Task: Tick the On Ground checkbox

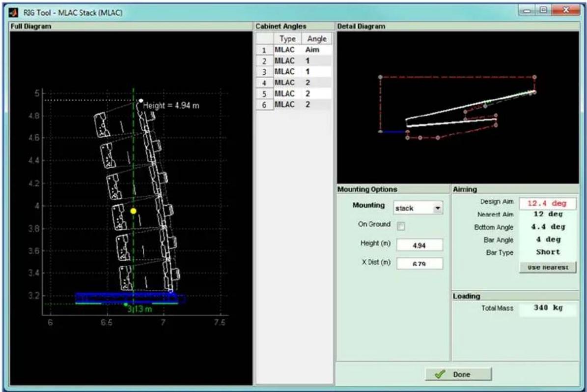Action: pyautogui.click(x=400, y=226)
